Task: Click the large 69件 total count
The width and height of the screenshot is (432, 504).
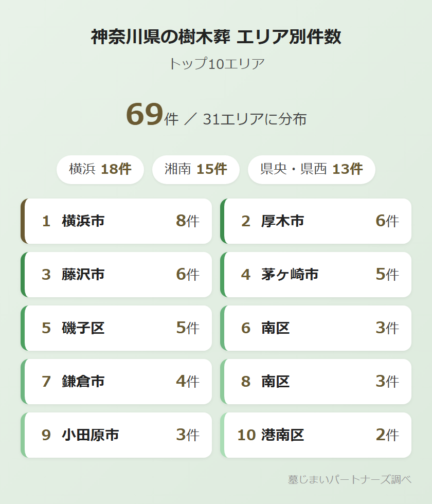Action: (152, 115)
